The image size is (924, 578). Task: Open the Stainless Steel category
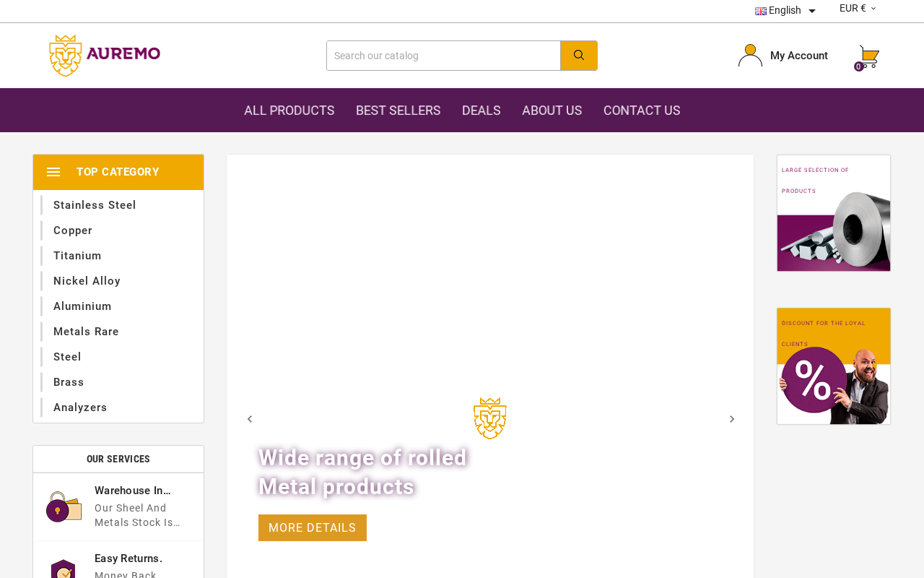(95, 205)
